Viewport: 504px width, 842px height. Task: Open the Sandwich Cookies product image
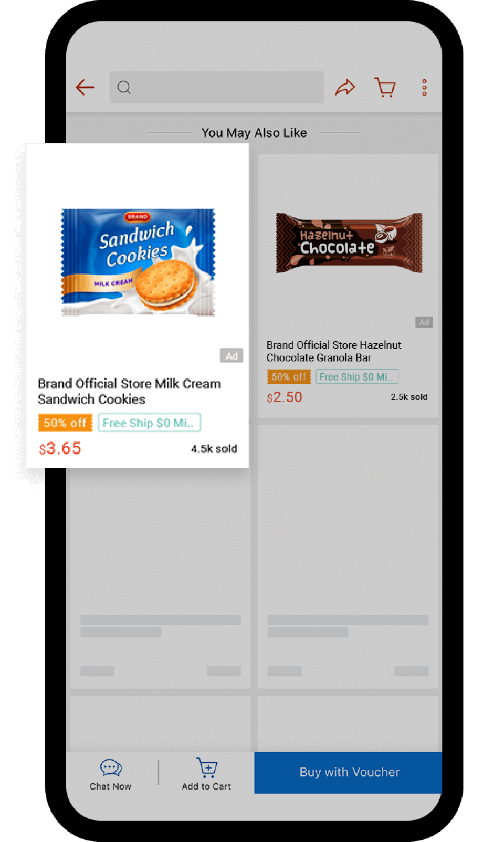[138, 262]
